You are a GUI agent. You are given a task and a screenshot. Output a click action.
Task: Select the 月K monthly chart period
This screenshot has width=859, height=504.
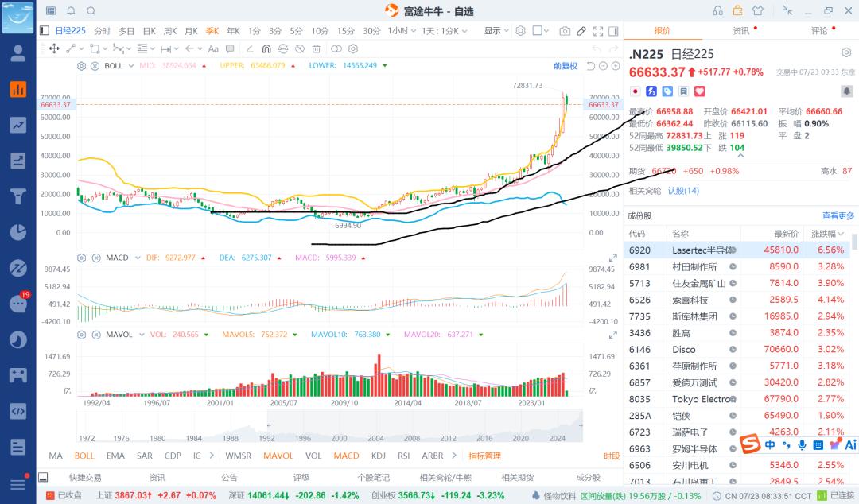(191, 31)
